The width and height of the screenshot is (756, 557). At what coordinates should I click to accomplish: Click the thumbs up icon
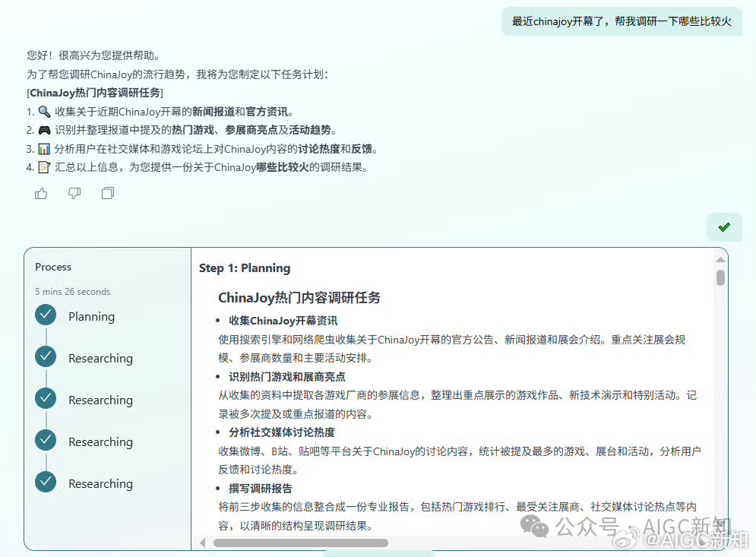tap(41, 193)
